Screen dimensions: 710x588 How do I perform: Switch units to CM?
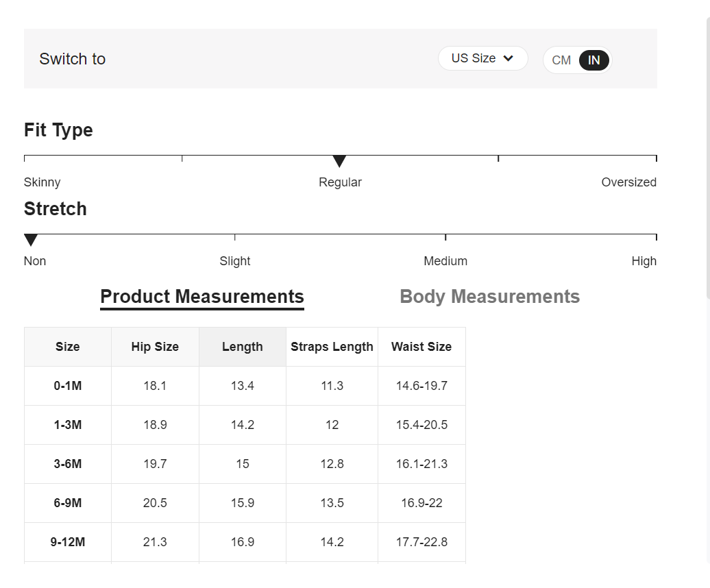pyautogui.click(x=561, y=60)
